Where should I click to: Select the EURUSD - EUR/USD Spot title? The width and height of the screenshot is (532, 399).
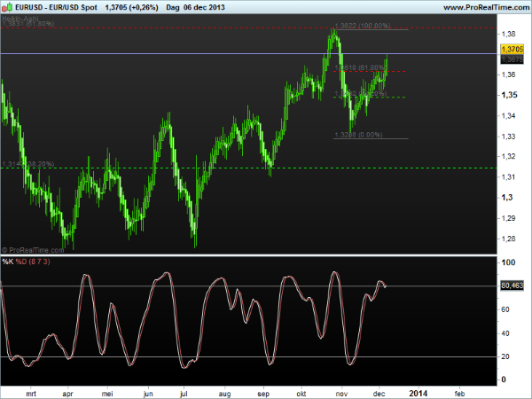pyautogui.click(x=57, y=7)
